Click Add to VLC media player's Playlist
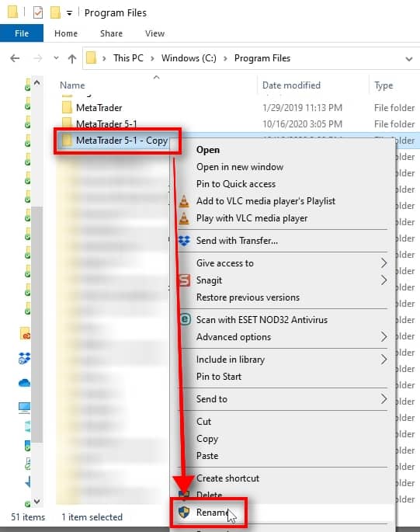The height and width of the screenshot is (532, 420). (266, 201)
